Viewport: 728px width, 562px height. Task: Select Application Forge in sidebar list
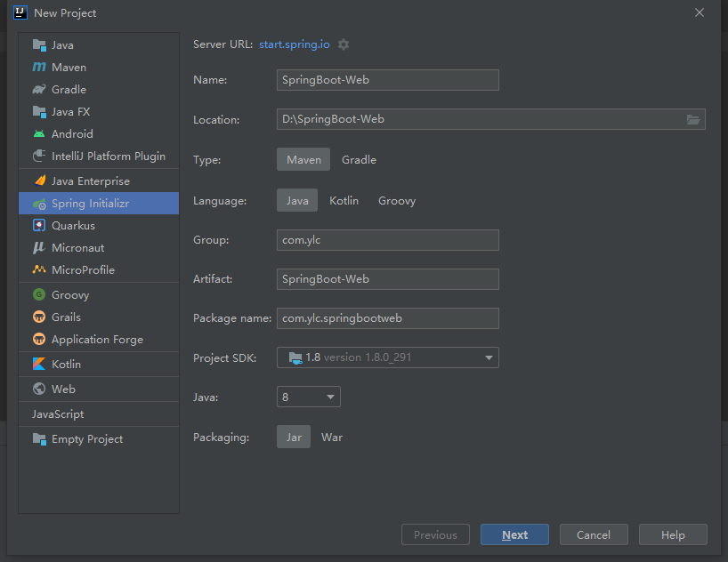pyautogui.click(x=99, y=339)
